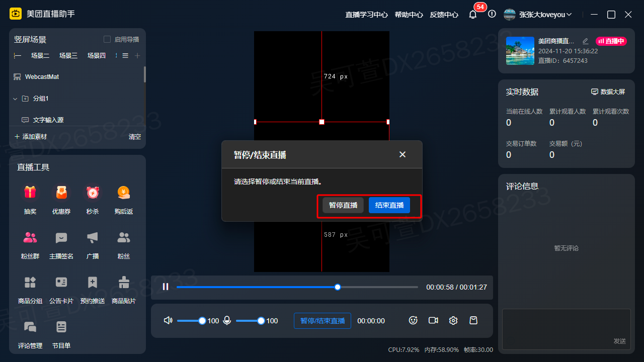Click the 暂停直播 button
Viewport: 644px width, 362px height.
343,205
